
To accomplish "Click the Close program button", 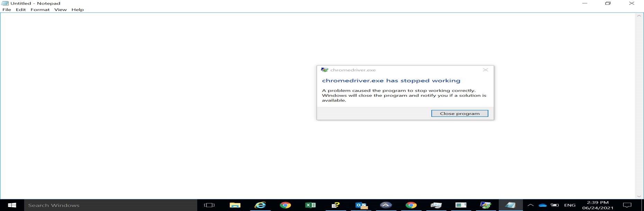I will [x=459, y=113].
